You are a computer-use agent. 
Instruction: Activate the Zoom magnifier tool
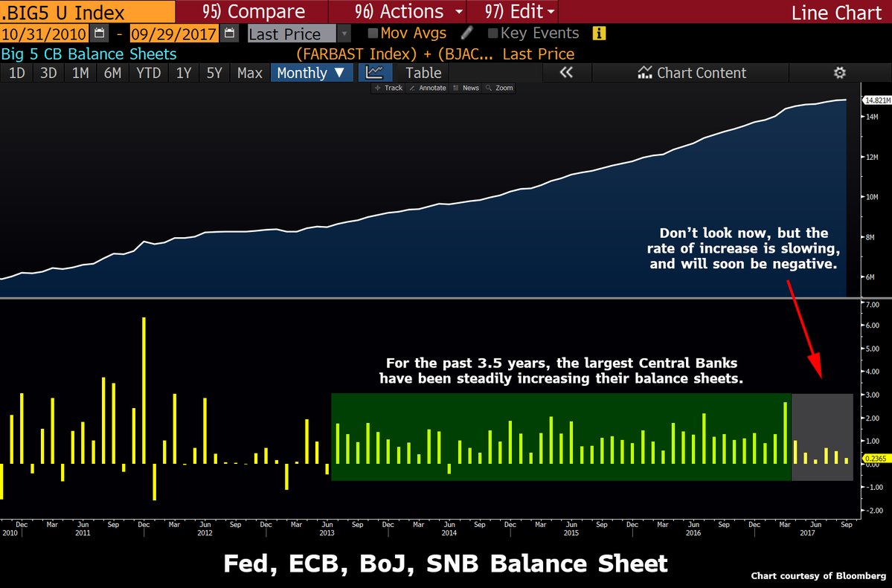(499, 88)
